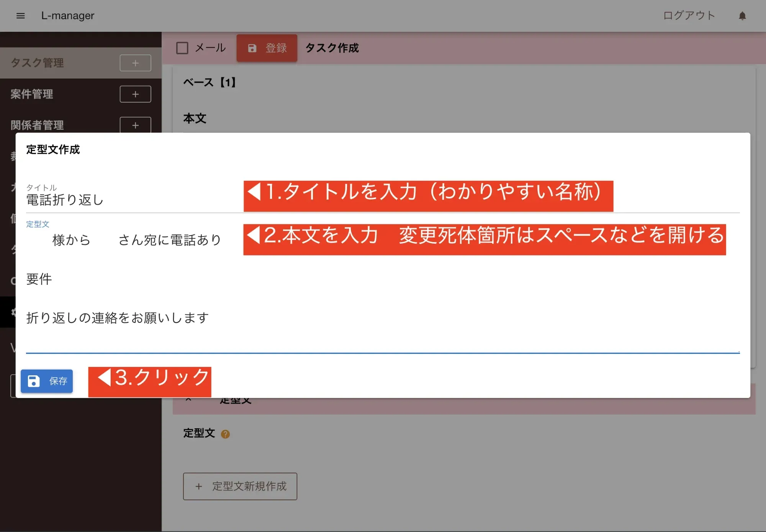Click the ログアウト link
766x532 pixels.
(x=689, y=16)
